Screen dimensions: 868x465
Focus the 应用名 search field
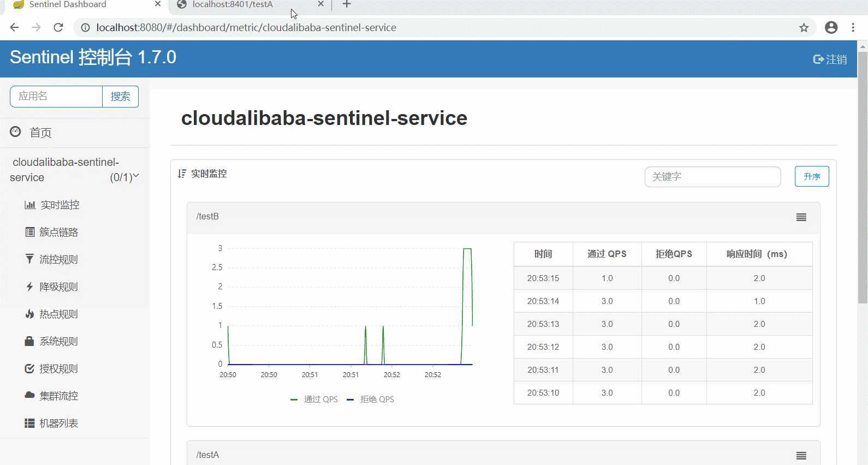tap(56, 97)
